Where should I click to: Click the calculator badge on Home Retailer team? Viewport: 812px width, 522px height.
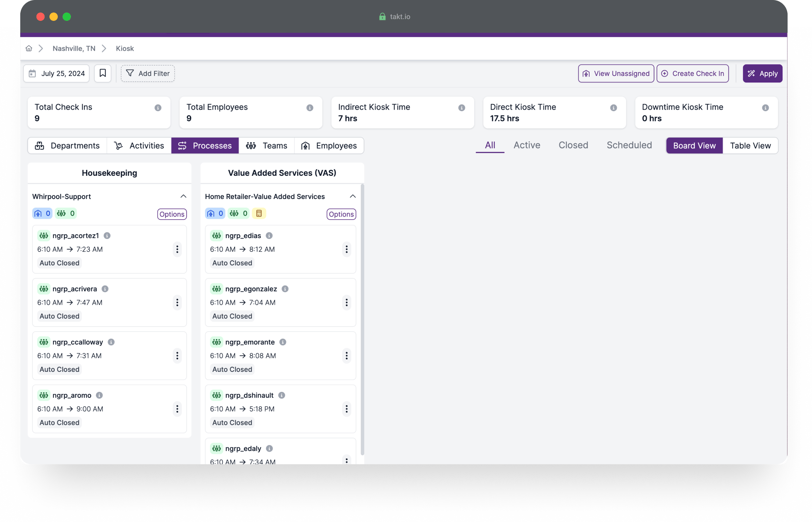(259, 213)
